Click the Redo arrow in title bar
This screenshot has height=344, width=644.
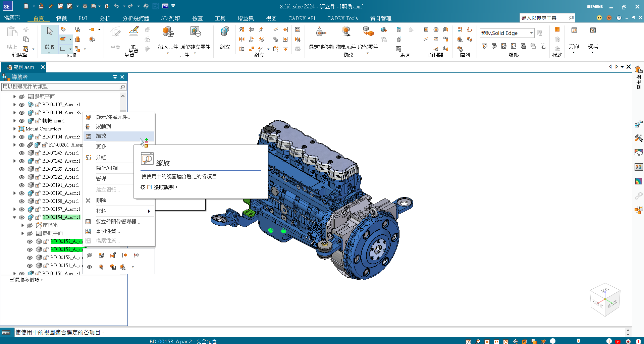pos(130,6)
